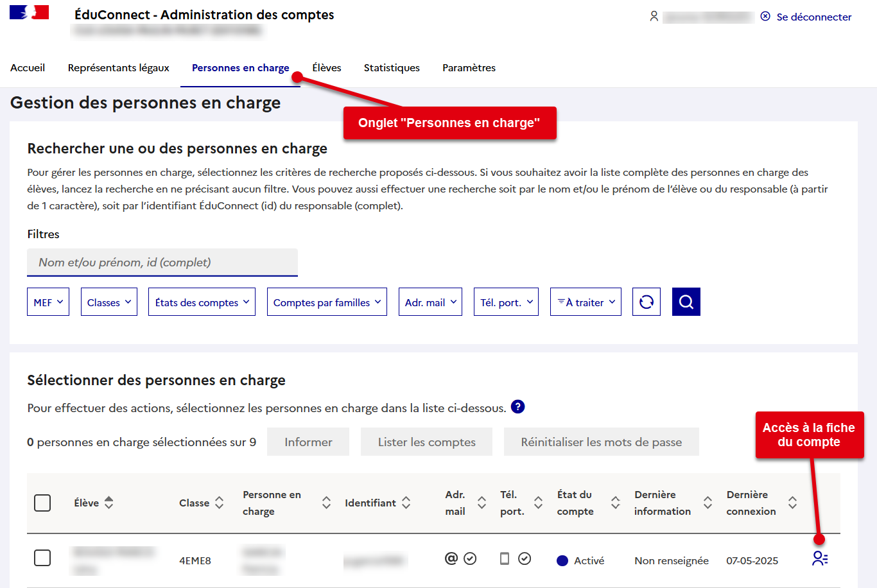The width and height of the screenshot is (877, 588).
Task: Open Comptes par familles dropdown
Action: (x=327, y=302)
